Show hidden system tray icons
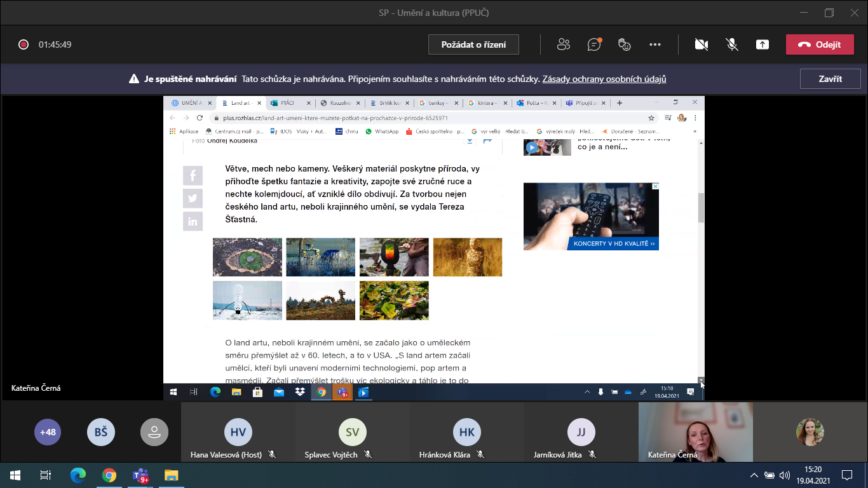Screen dimensions: 868x488 pyautogui.click(x=754, y=475)
